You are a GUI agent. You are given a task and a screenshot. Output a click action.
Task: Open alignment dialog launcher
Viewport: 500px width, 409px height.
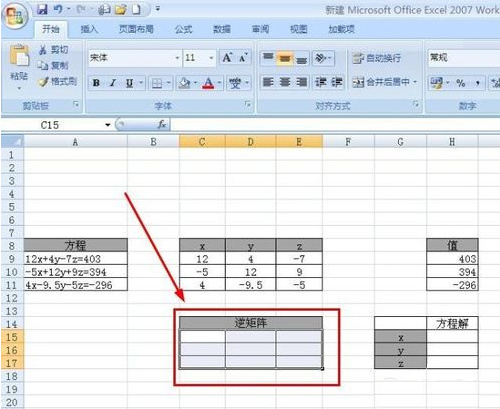pyautogui.click(x=416, y=104)
